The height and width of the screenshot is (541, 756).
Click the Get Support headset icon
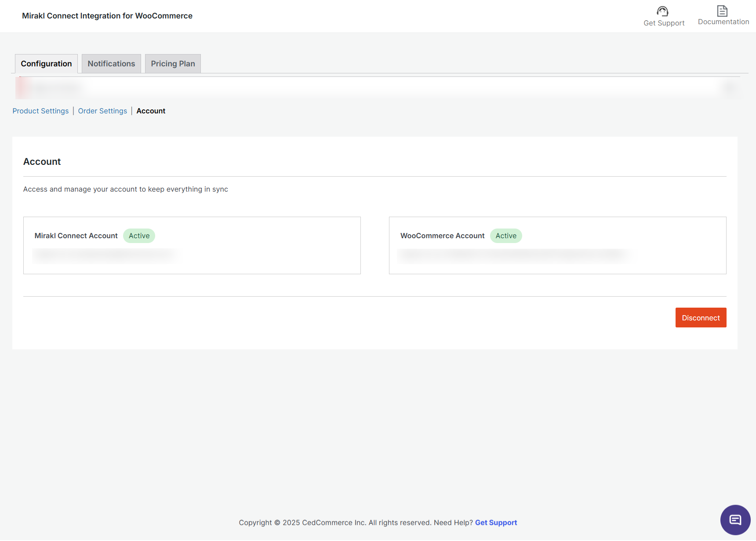click(x=662, y=11)
